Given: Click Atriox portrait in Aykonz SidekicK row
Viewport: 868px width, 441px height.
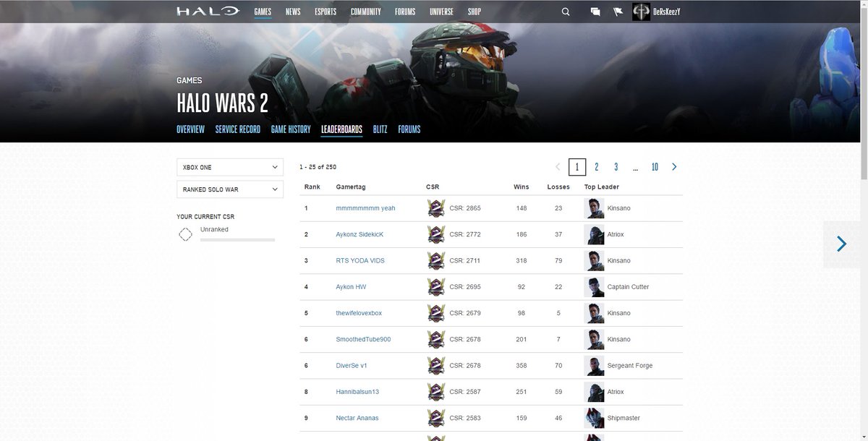Looking at the screenshot, I should pos(595,234).
